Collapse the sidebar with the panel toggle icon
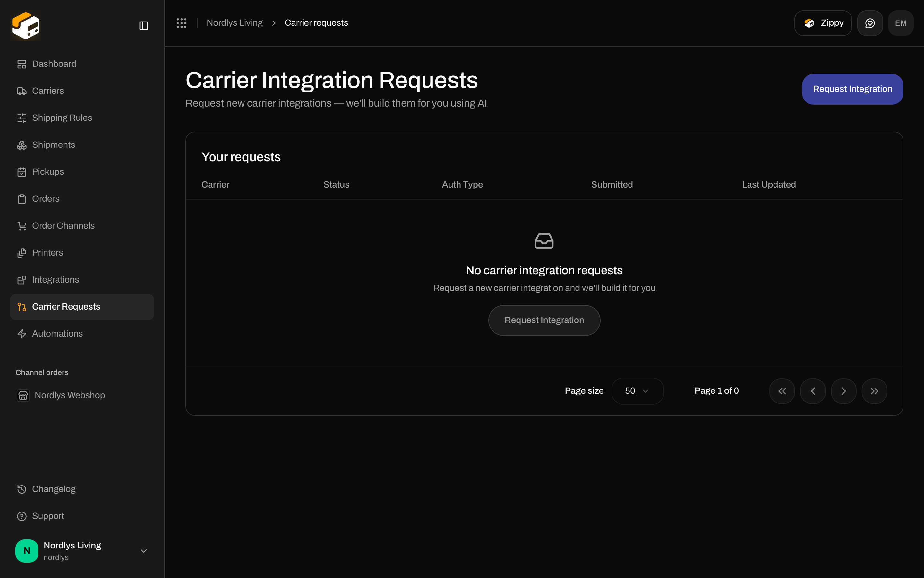The width and height of the screenshot is (924, 578). 143,26
